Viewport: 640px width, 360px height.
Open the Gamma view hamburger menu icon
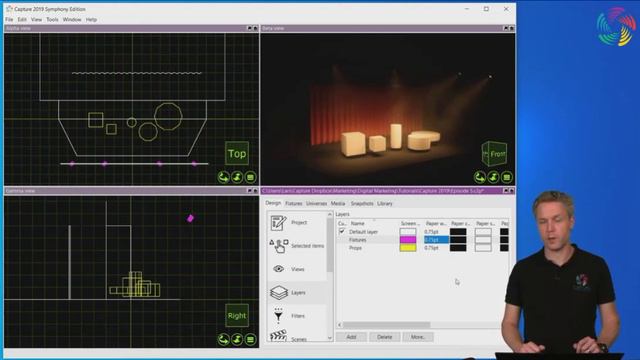tap(251, 339)
